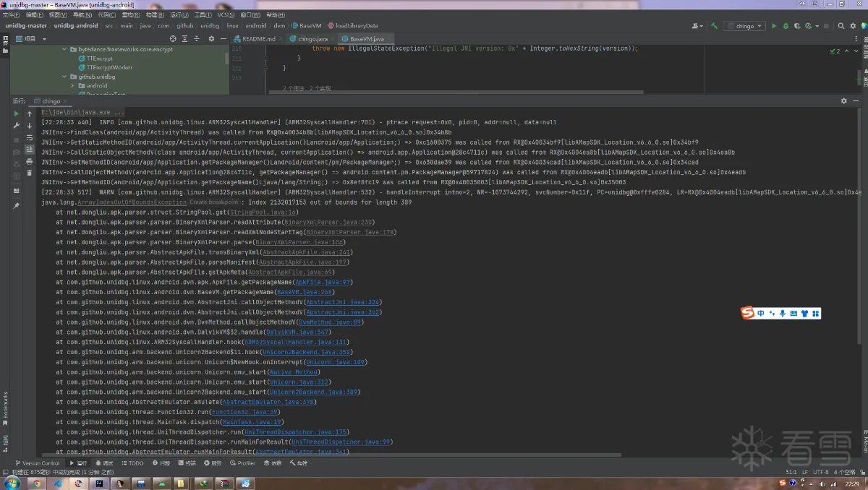Select opened file locate icon in Project panel
868x490 pixels.
(x=173, y=38)
